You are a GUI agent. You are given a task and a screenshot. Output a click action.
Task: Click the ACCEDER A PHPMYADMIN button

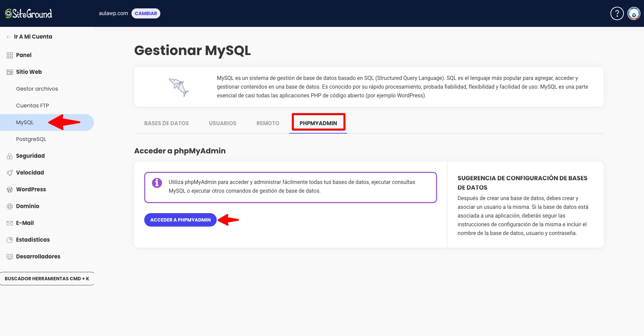(x=180, y=220)
